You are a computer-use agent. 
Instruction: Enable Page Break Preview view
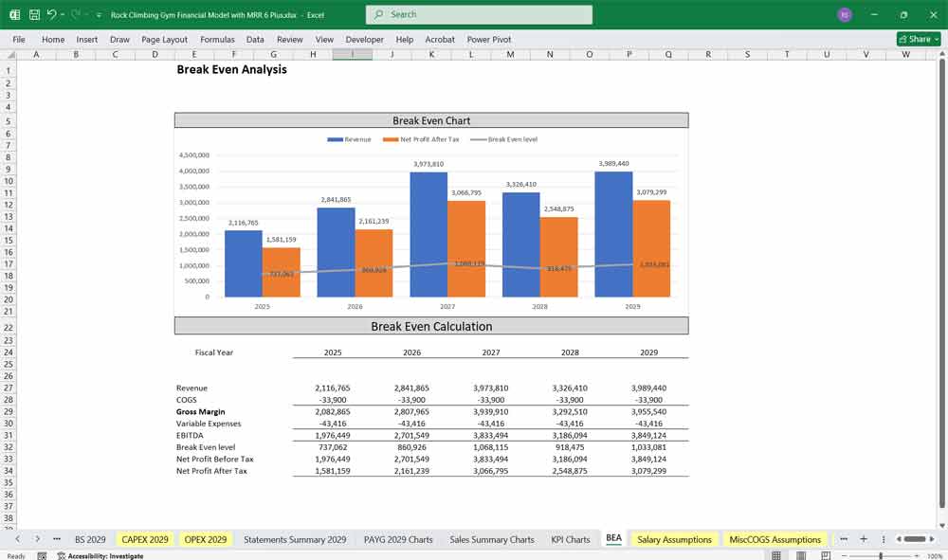(825, 554)
